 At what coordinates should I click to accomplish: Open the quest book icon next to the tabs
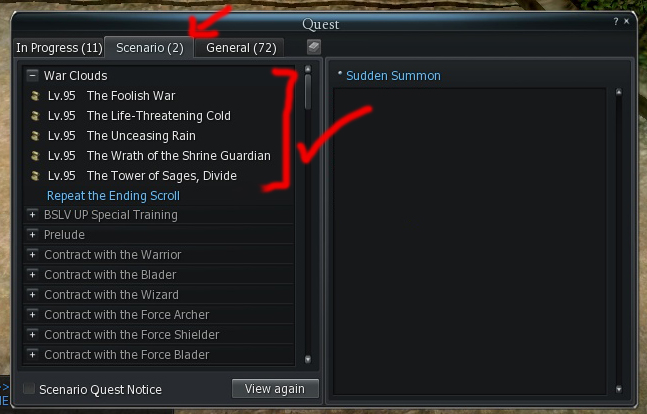(314, 47)
